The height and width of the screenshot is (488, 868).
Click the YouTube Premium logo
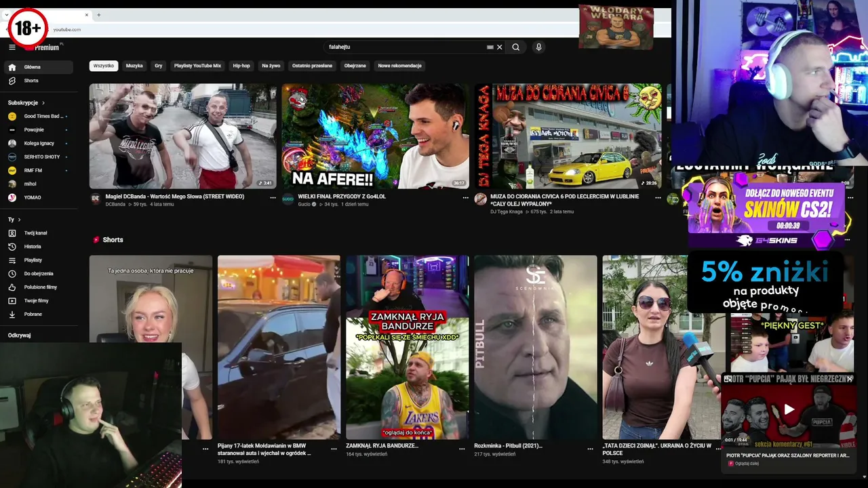(47, 47)
